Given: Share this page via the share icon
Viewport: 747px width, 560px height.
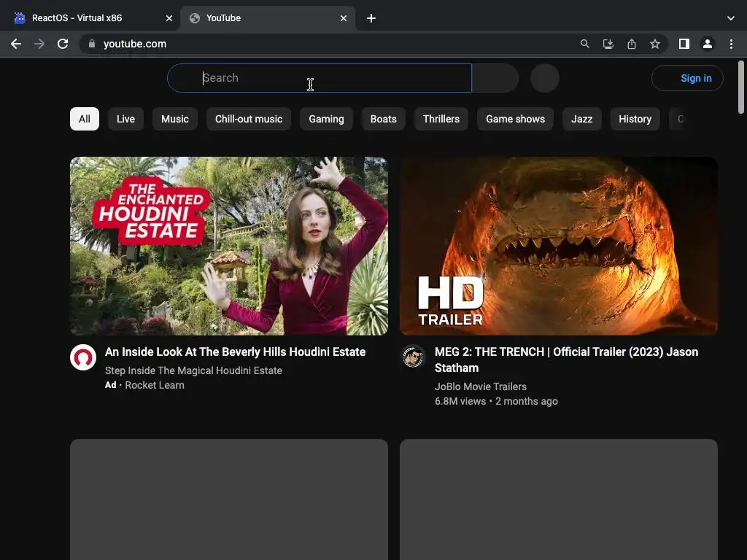Looking at the screenshot, I should point(631,44).
